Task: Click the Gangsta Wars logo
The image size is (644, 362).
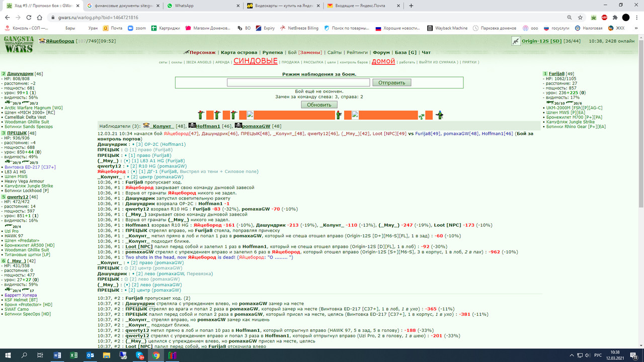Action: click(19, 45)
